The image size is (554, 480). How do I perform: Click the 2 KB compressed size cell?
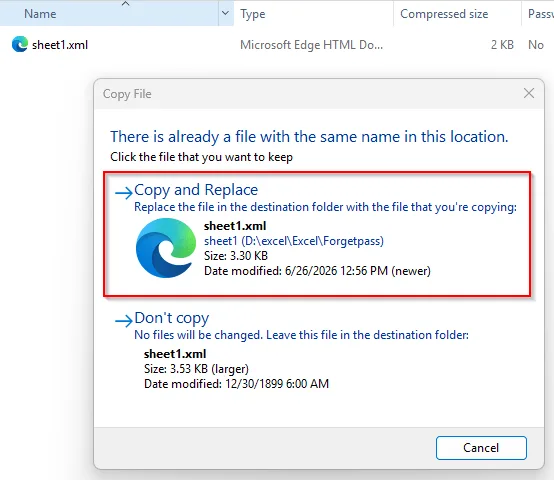click(x=502, y=45)
